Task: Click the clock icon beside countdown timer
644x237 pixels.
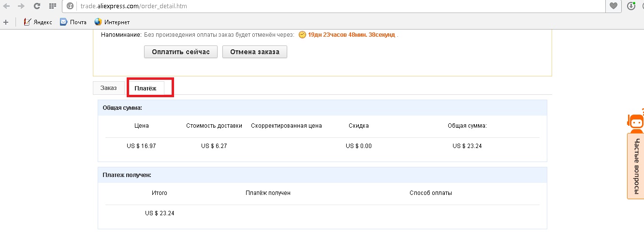Action: [302, 35]
